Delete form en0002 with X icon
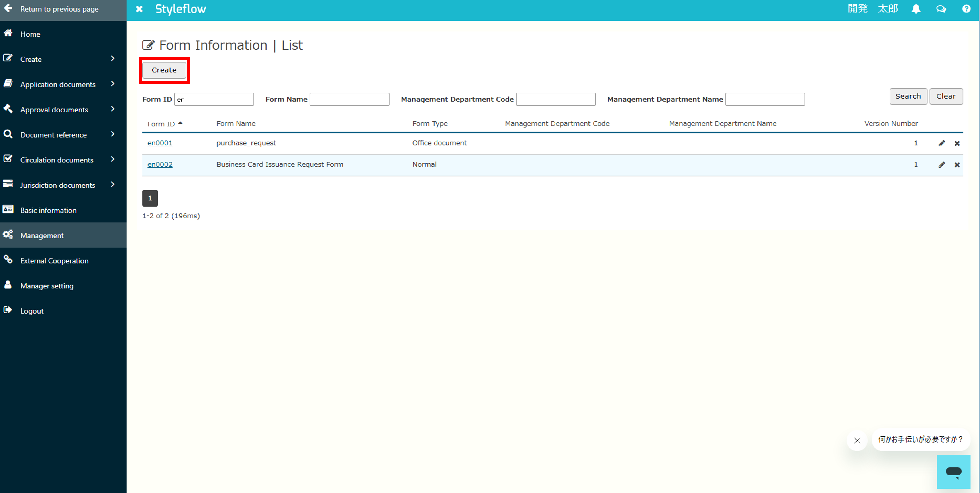The image size is (980, 493). click(x=957, y=164)
